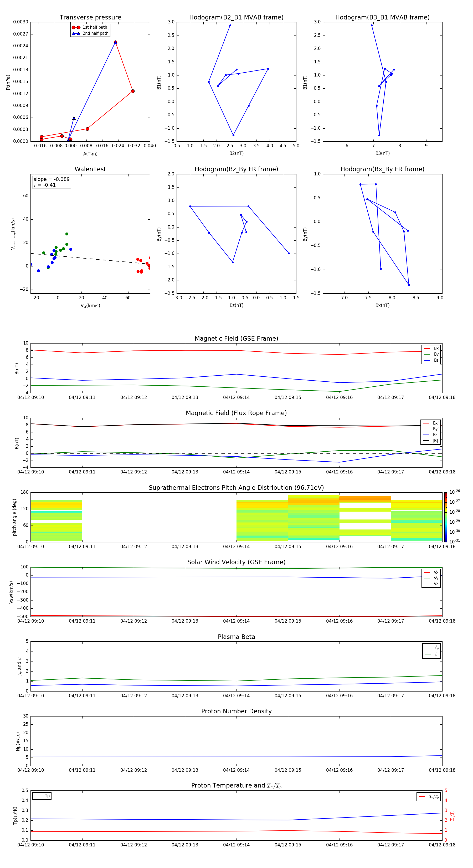Click the 'Hodogram(Bz_By FR frame)' title
Viewport: 473px width, 868px height.
236,169
